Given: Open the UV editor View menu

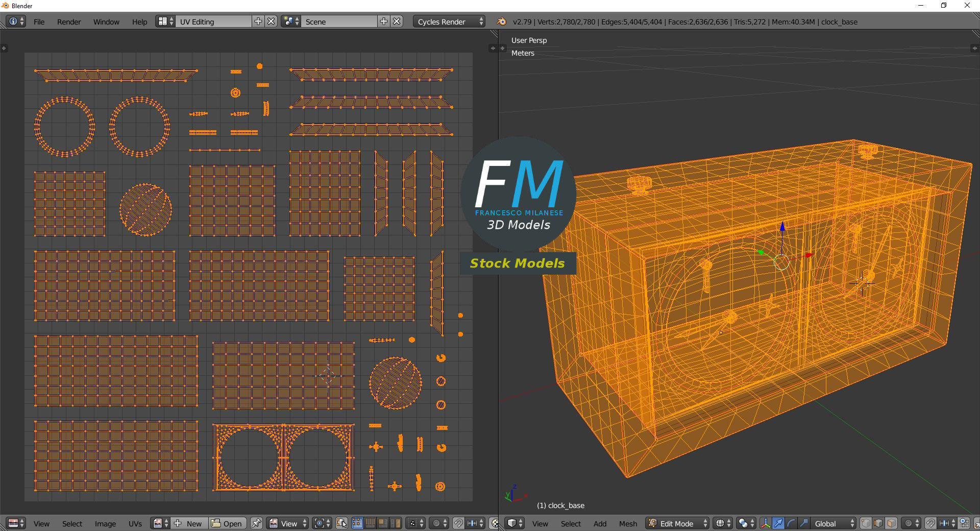Looking at the screenshot, I should point(41,523).
